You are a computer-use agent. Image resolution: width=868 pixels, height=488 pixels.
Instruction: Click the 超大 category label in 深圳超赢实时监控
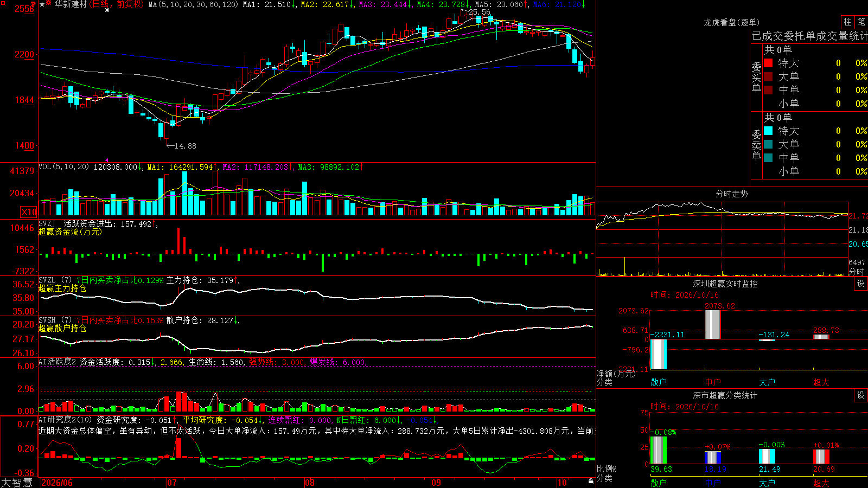(x=821, y=382)
